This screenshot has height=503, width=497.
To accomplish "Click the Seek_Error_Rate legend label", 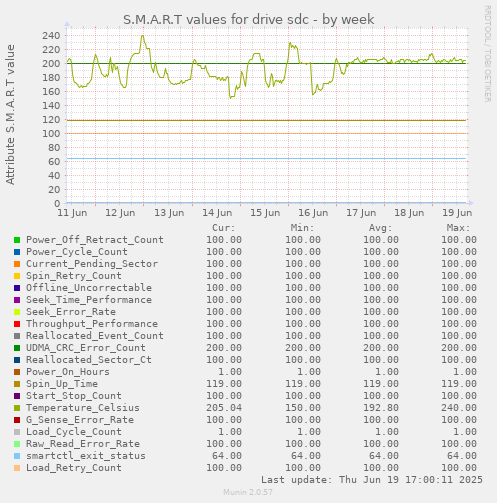I will coord(71,312).
